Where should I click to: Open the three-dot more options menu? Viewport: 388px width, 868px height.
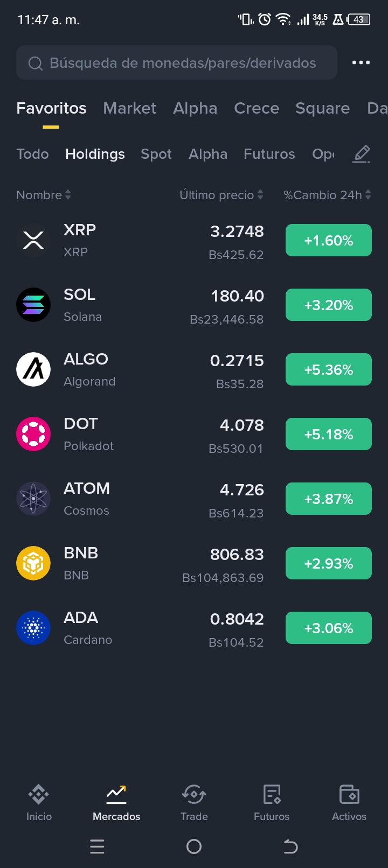click(361, 62)
